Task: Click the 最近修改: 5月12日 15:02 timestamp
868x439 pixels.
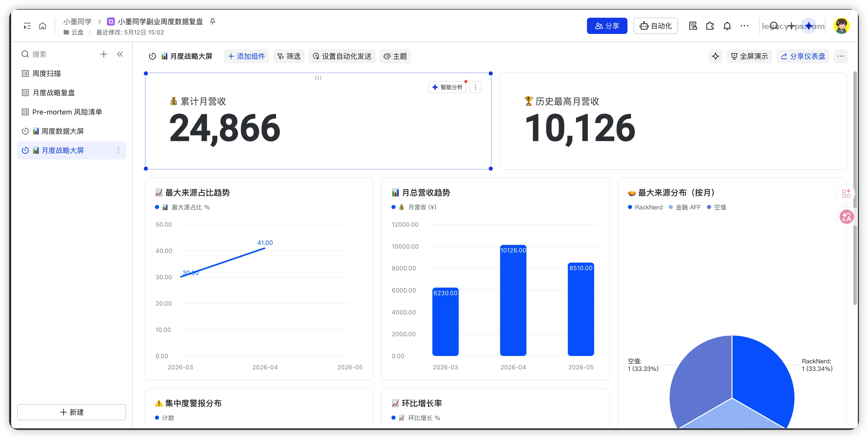Action: point(130,32)
